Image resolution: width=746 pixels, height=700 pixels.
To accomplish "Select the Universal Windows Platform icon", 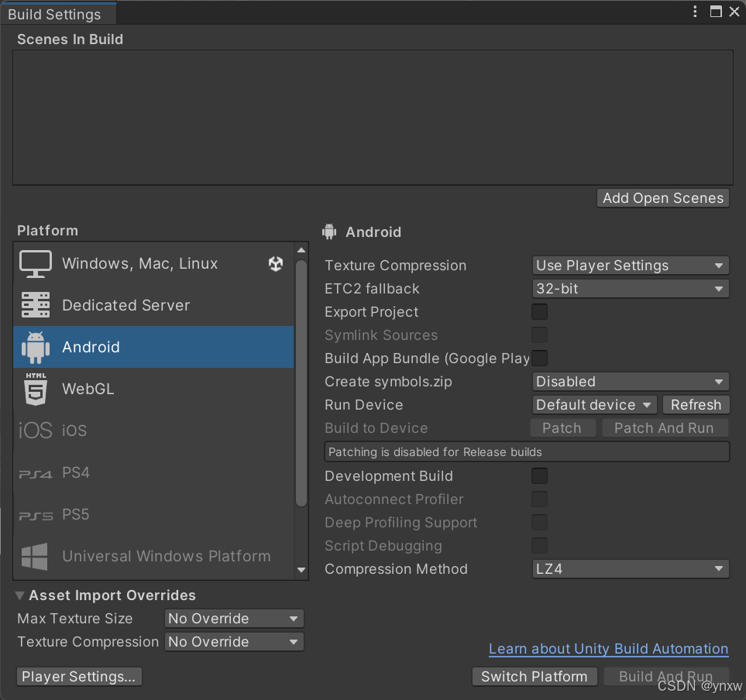I will 35,556.
